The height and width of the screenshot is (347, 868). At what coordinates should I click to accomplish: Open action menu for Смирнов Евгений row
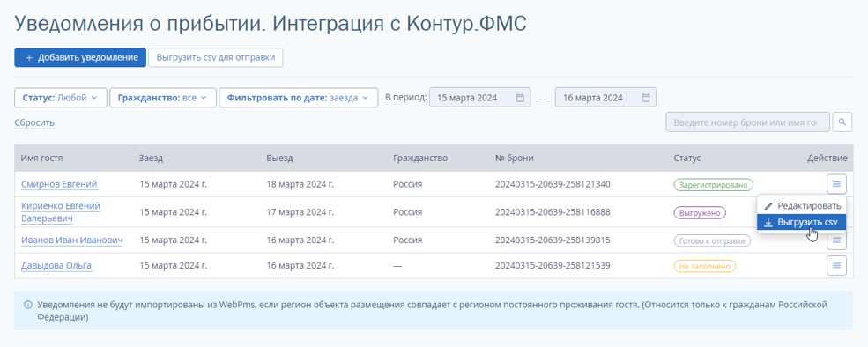[836, 184]
